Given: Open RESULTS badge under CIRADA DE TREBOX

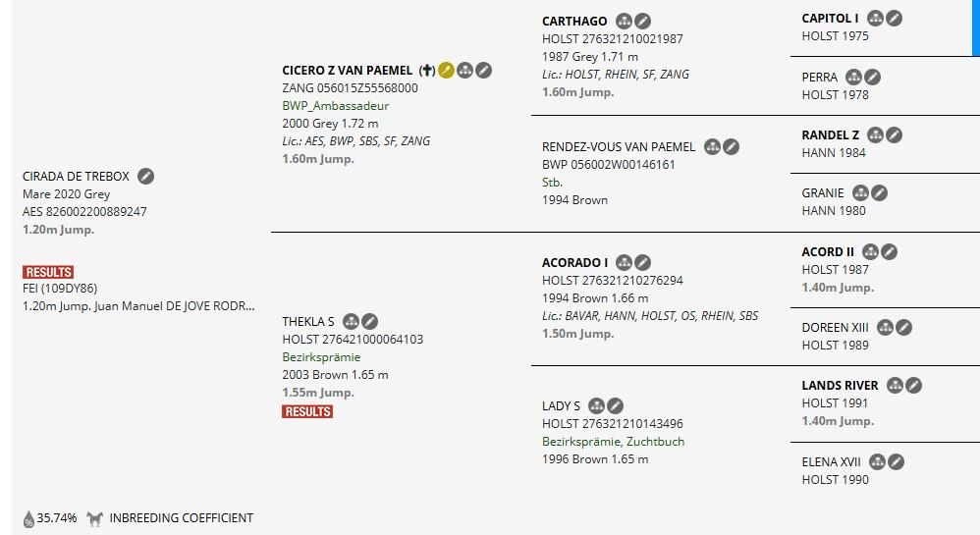Looking at the screenshot, I should pyautogui.click(x=48, y=272).
